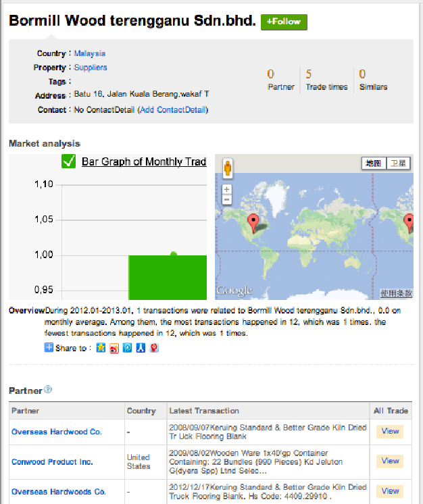The image size is (423, 504).
Task: Share via the red Weibo icon
Action: [114, 348]
